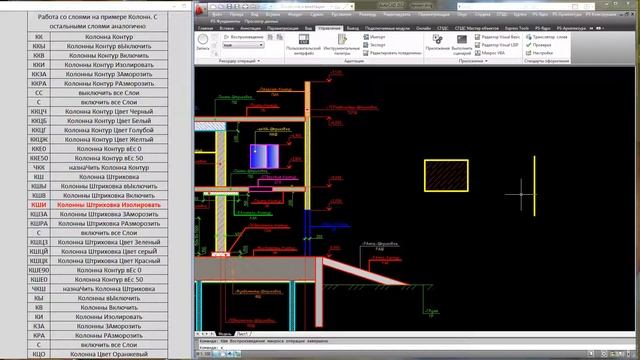Click the cell Колонна Контур Цвет Желтый
The width and height of the screenshot is (640, 360).
pos(109,139)
